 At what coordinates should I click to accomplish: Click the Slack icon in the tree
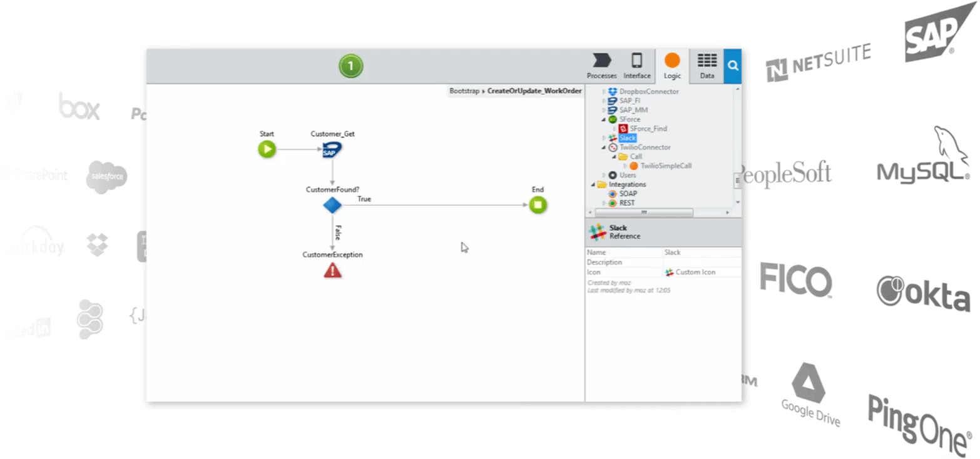pyautogui.click(x=613, y=138)
